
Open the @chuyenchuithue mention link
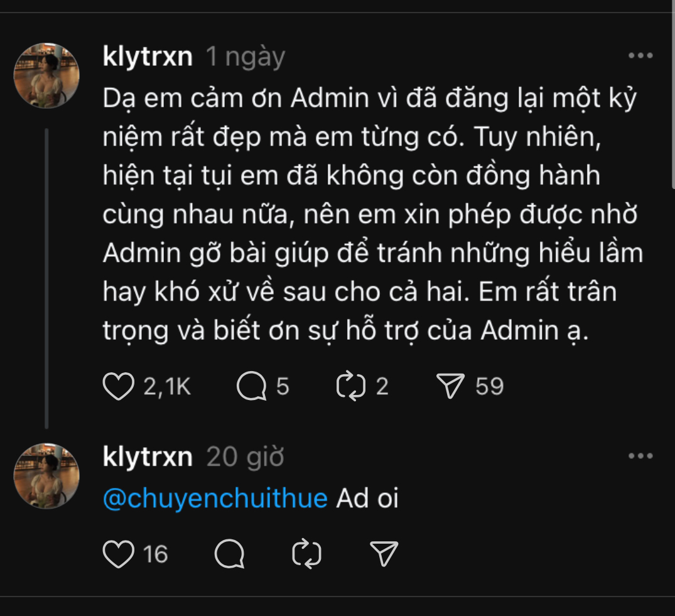(x=215, y=499)
